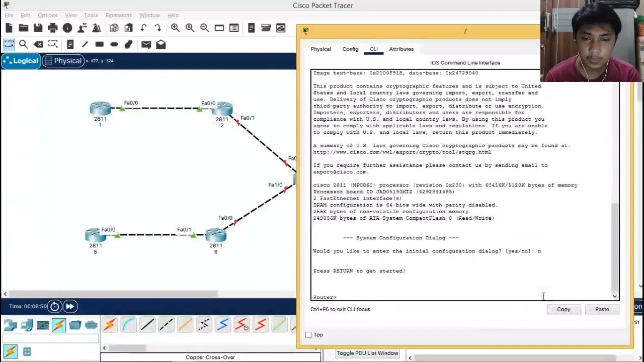Pick the Automatic connection type
This screenshot has width=644, height=362.
[x=110, y=325]
